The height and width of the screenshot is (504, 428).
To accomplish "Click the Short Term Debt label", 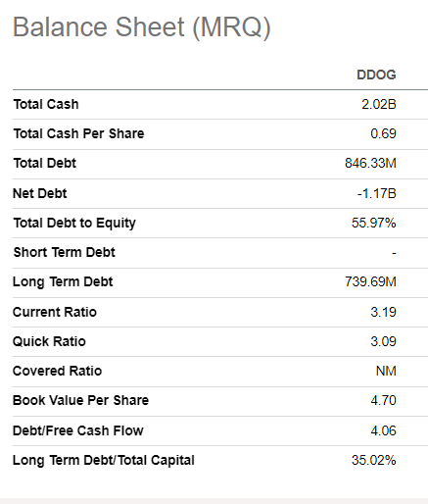I will coord(65,252).
